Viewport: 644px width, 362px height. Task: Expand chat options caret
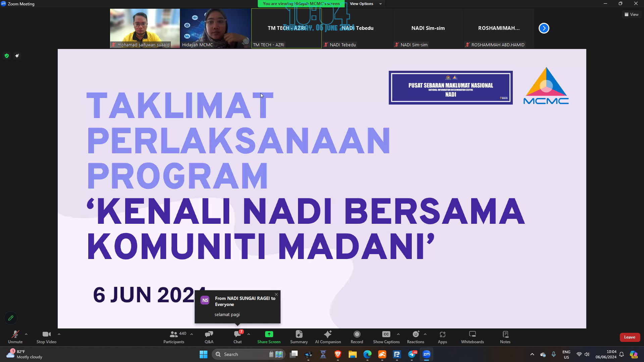[x=249, y=334]
